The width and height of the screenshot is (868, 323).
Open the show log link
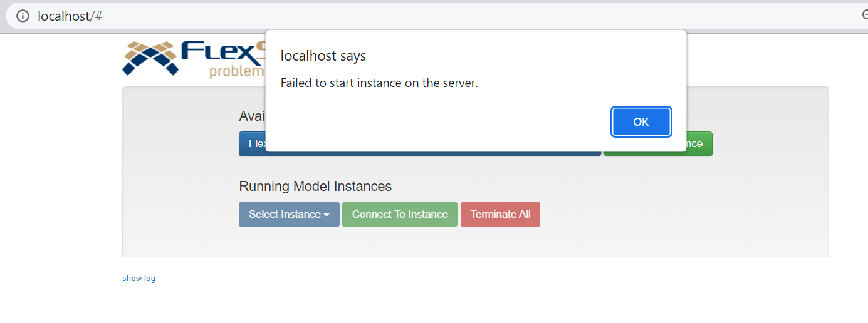[139, 279]
